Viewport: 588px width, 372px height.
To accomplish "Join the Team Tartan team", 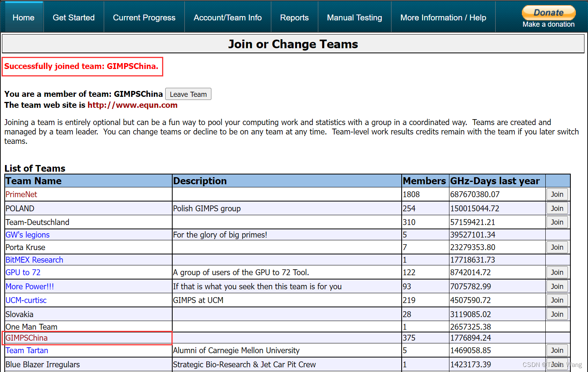I will tap(557, 350).
